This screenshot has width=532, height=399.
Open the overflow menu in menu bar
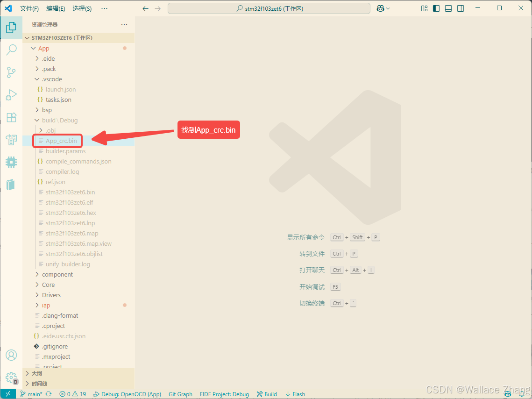tap(105, 8)
